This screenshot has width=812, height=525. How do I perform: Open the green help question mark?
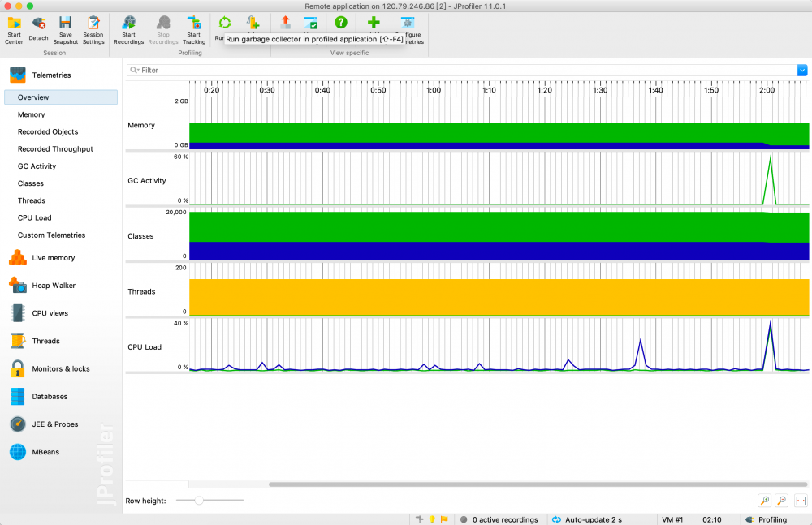click(x=341, y=23)
